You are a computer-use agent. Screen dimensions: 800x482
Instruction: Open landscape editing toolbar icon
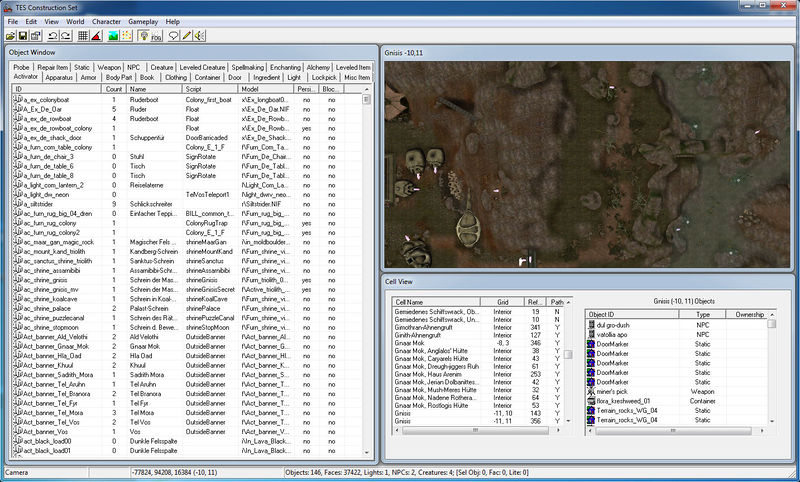[x=113, y=36]
